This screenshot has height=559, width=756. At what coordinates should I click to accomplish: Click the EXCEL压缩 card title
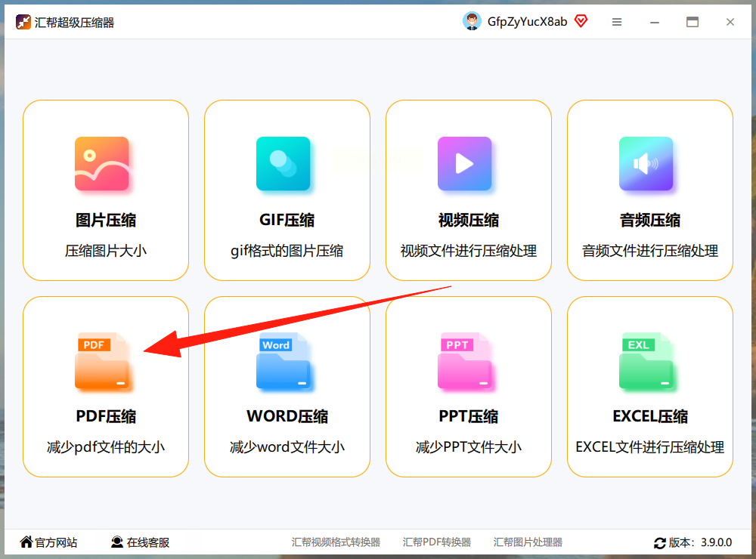[650, 416]
